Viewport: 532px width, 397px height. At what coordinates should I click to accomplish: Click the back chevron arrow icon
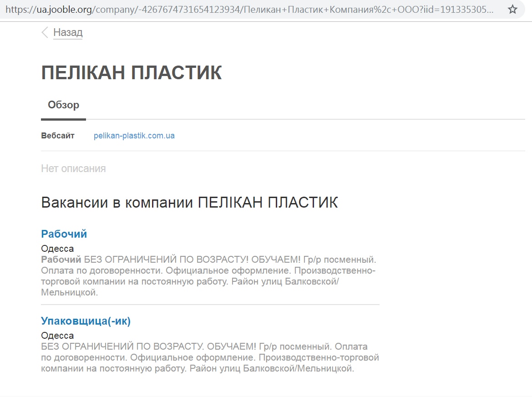tap(45, 33)
